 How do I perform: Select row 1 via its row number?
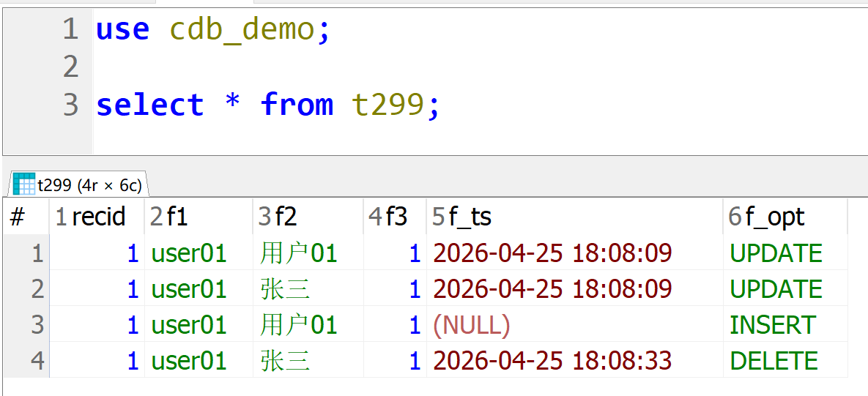[x=37, y=253]
